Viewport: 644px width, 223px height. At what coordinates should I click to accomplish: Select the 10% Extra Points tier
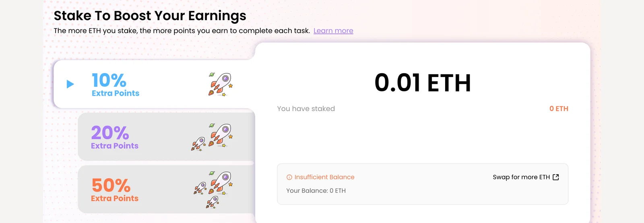click(x=154, y=84)
